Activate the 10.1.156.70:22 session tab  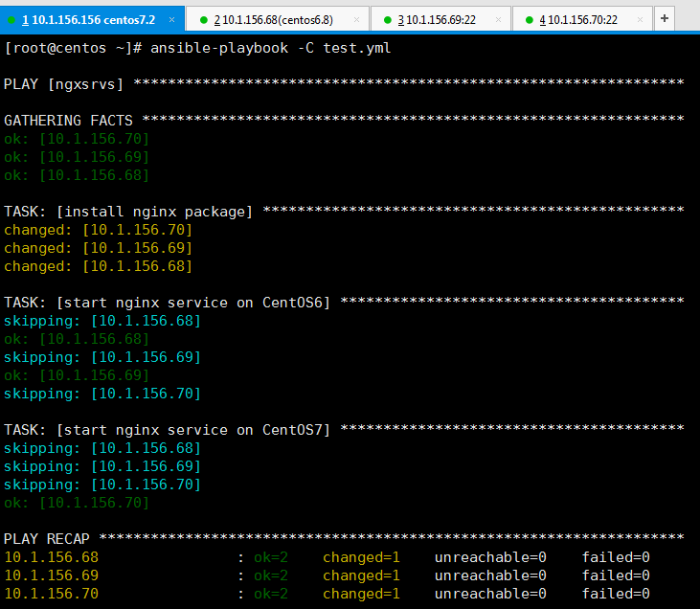tap(582, 20)
